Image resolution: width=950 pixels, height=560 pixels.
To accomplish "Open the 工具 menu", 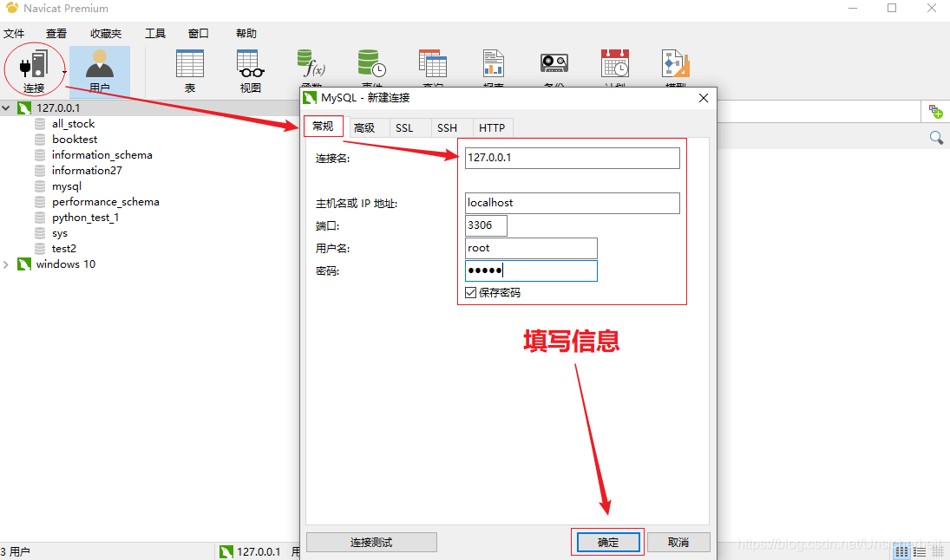I will point(154,33).
